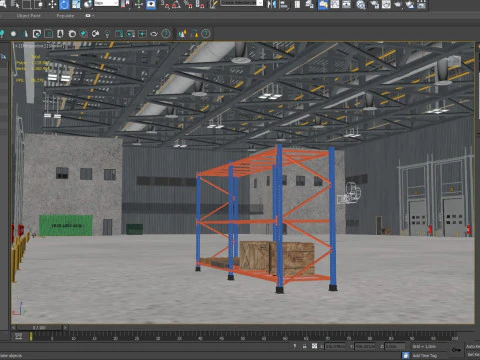
Task: Toggle Isolate Selection in status bar
Action: [x=295, y=346]
